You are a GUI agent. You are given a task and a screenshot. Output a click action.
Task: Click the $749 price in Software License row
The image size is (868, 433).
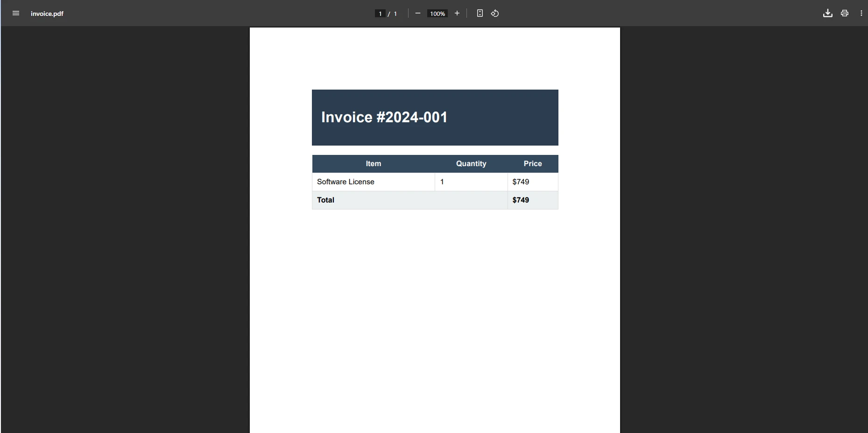click(x=521, y=182)
